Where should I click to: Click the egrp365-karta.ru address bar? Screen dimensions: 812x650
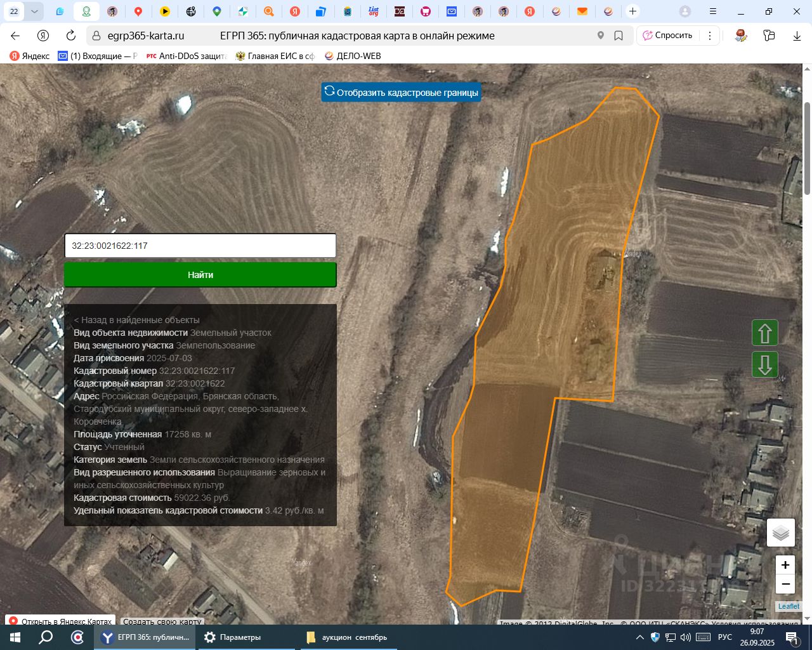pos(146,36)
